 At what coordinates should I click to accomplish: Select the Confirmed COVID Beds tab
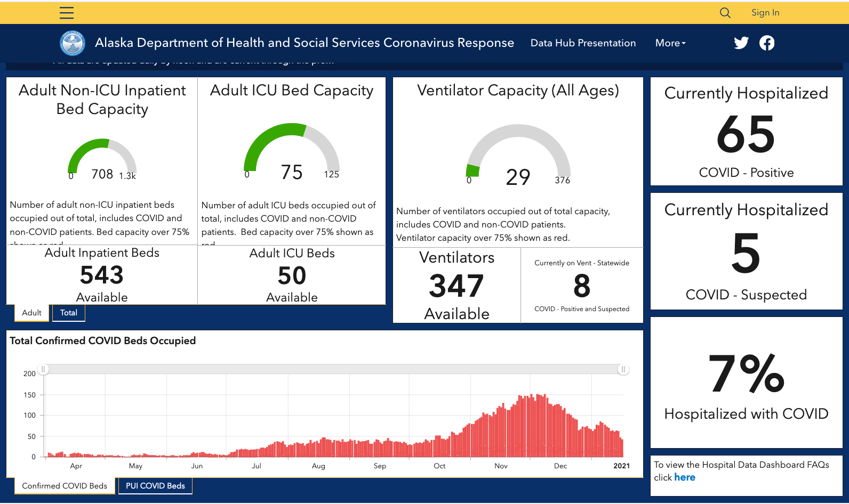click(65, 486)
